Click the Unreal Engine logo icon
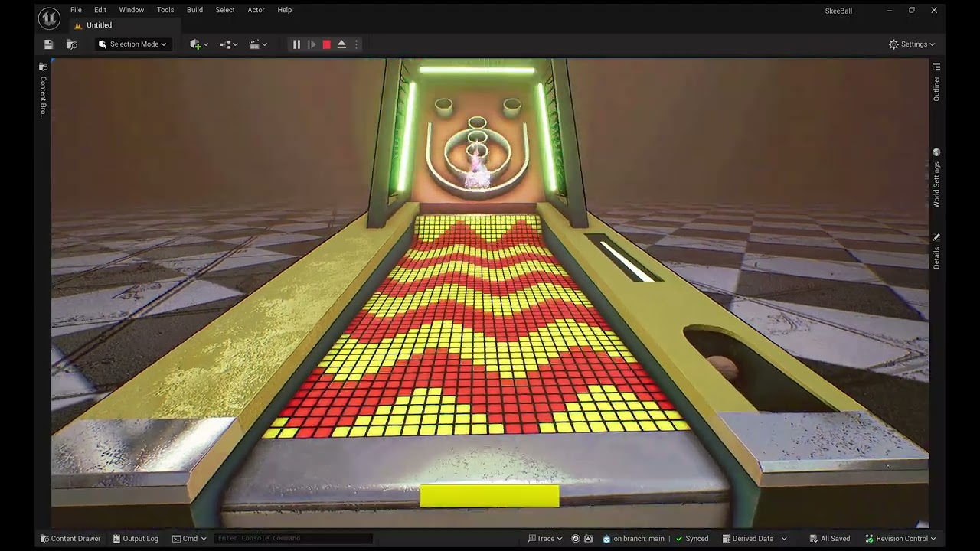 (49, 18)
